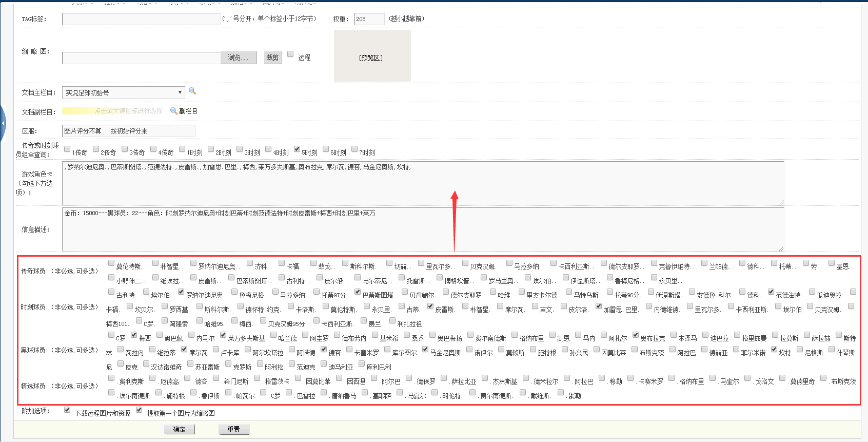Uncheck the 奥布拉克 checkbox
The height and width of the screenshot is (442, 868).
coord(636,335)
